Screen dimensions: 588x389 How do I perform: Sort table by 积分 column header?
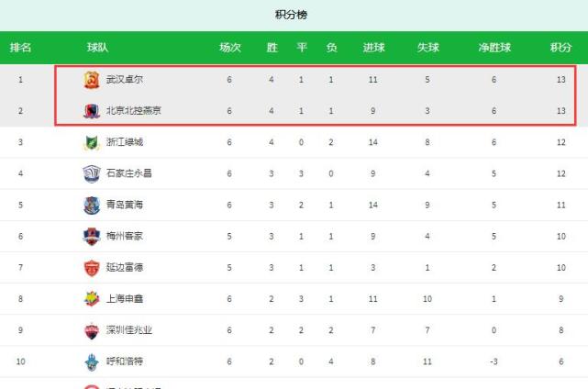[x=561, y=48]
